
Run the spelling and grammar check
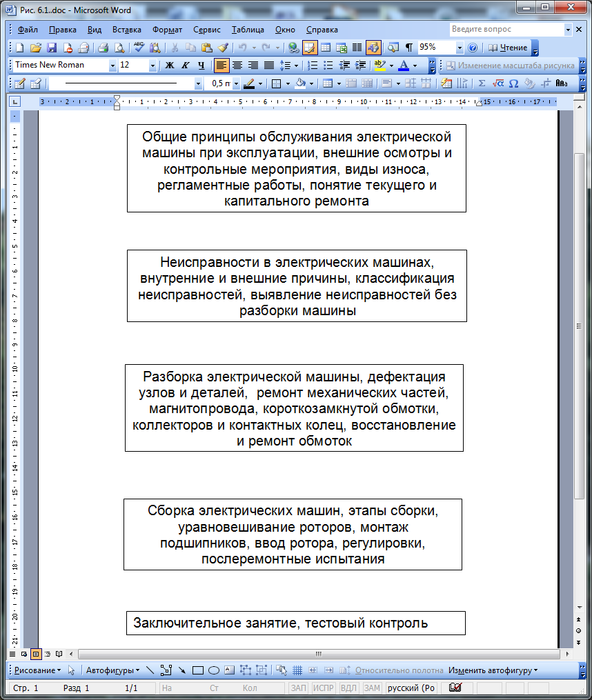pos(139,48)
